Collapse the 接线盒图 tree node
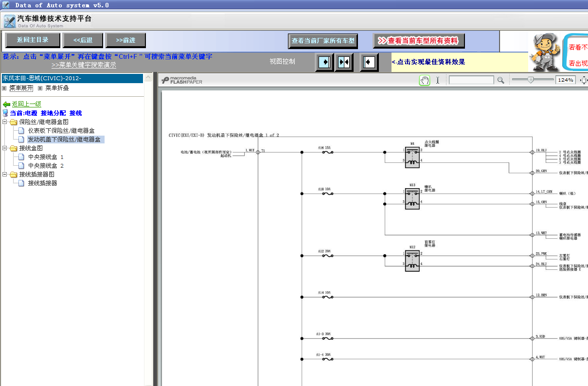Image resolution: width=588 pixels, height=386 pixels. [4, 148]
